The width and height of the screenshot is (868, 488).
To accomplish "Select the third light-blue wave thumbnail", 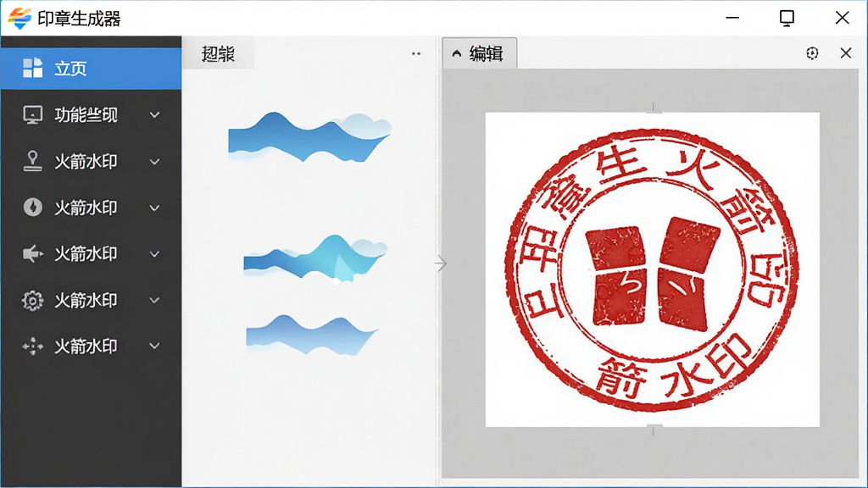I will pos(312,335).
